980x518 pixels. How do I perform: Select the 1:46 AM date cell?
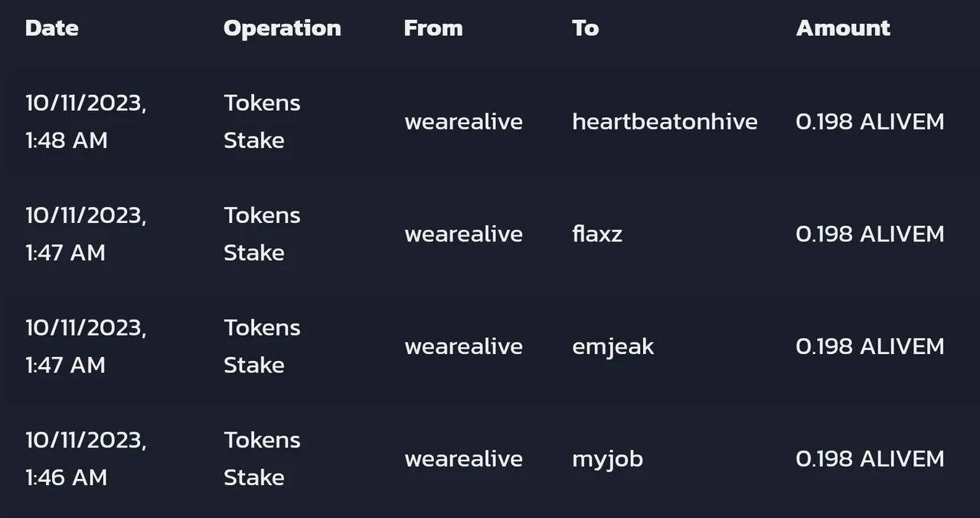(x=86, y=459)
